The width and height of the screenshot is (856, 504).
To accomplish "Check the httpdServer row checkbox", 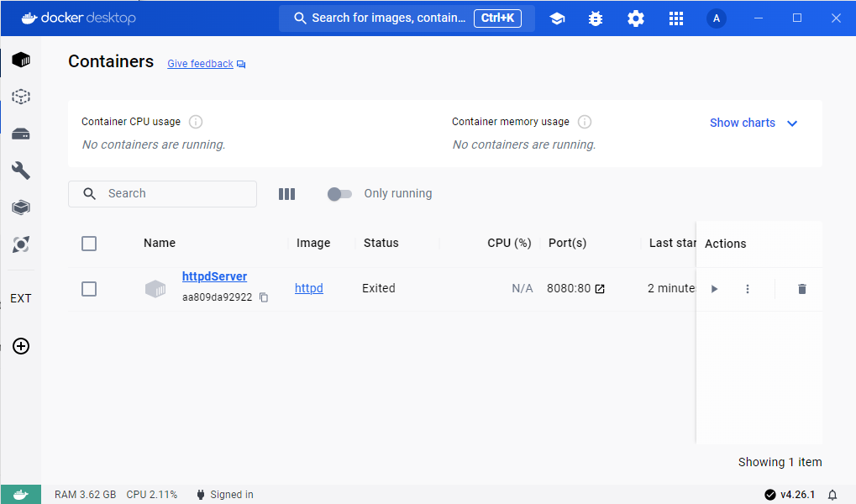I will pyautogui.click(x=89, y=289).
